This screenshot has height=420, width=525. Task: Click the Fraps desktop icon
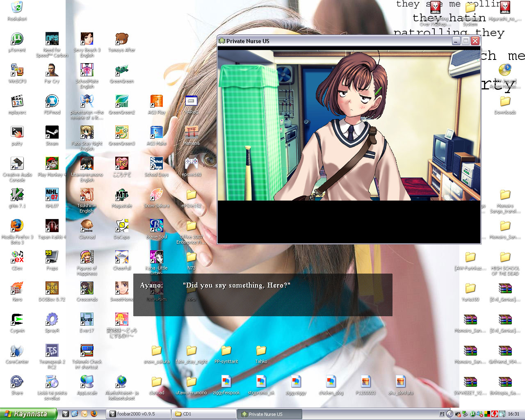(x=52, y=257)
